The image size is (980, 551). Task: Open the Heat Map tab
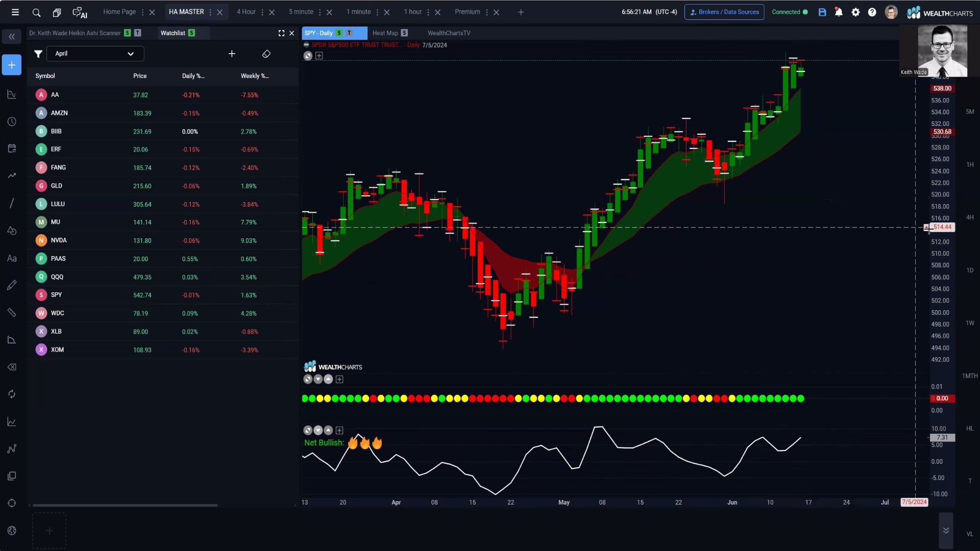click(385, 33)
